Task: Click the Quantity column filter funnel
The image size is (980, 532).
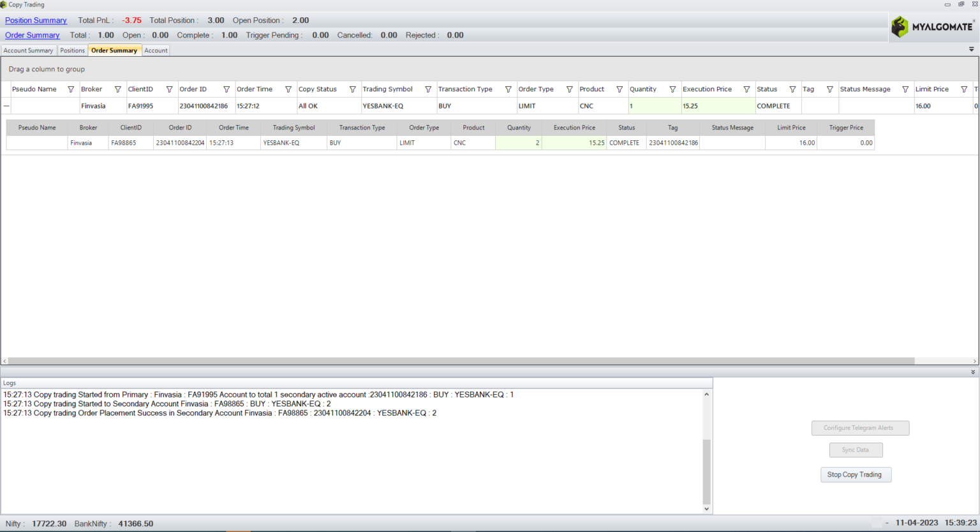Action: point(672,89)
